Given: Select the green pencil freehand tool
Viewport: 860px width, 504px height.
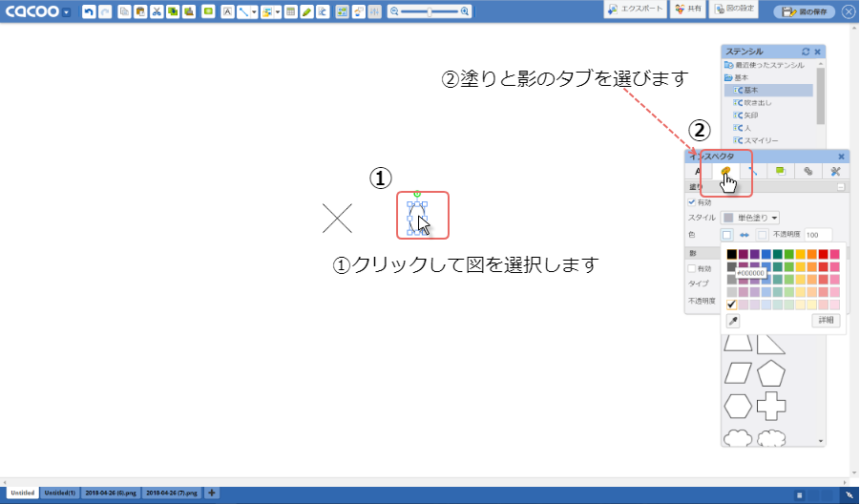Looking at the screenshot, I should tap(306, 11).
